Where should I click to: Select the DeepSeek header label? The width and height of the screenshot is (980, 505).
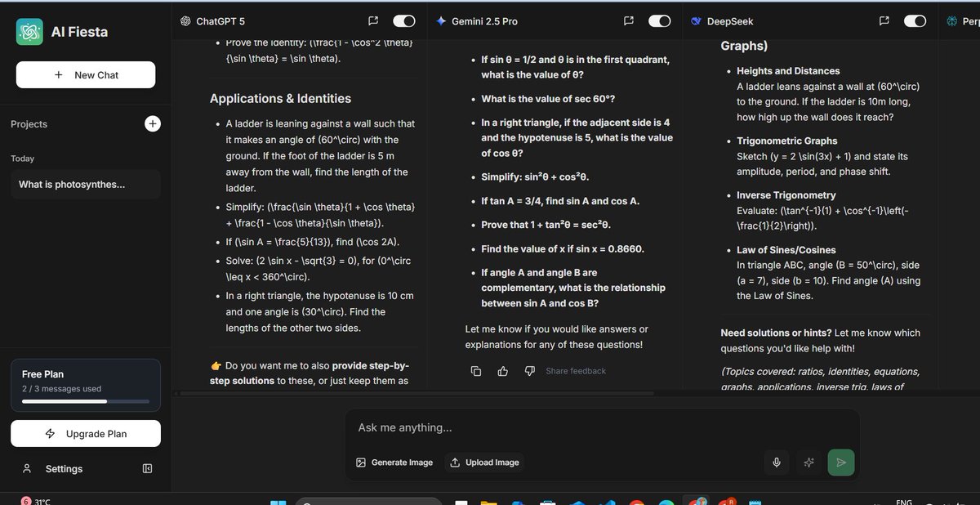click(x=730, y=21)
